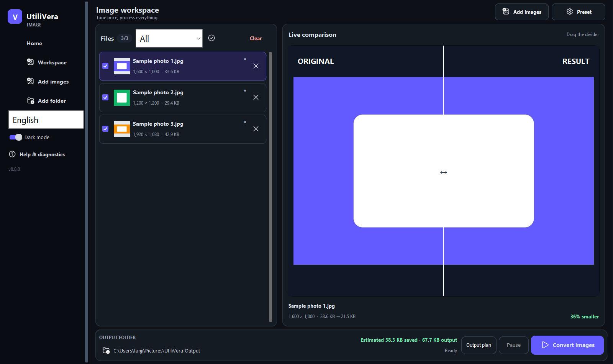613x364 pixels.
Task: Toggle the Dark mode switch
Action: [x=16, y=137]
